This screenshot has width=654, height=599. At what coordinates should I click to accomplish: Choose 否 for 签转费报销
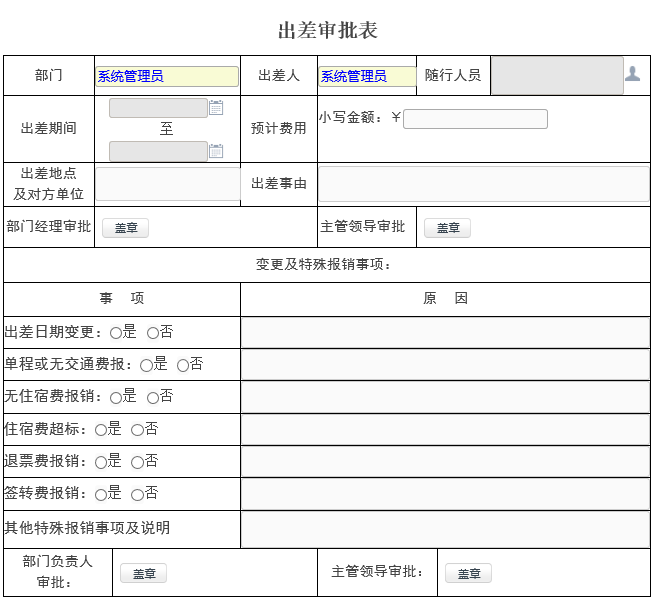pos(137,494)
